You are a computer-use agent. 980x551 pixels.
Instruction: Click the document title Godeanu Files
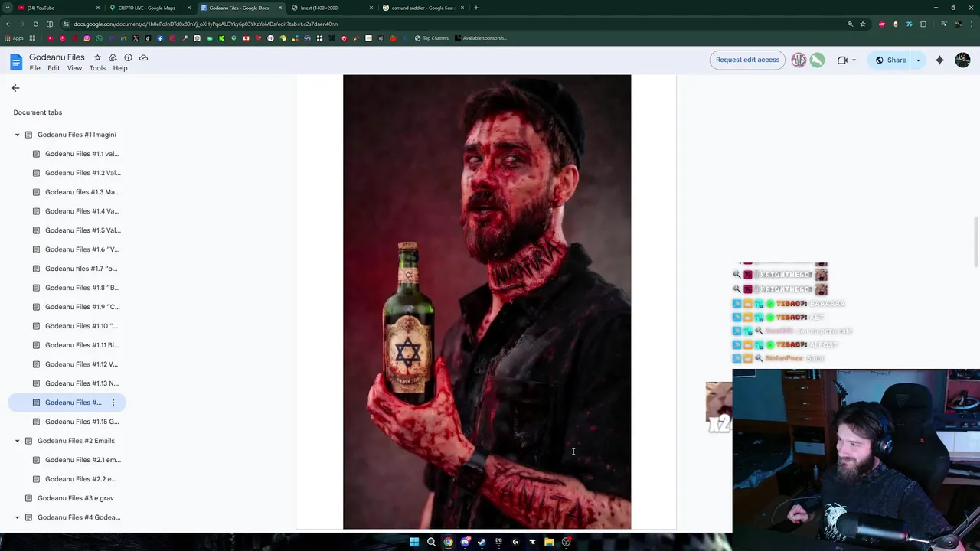(x=57, y=57)
